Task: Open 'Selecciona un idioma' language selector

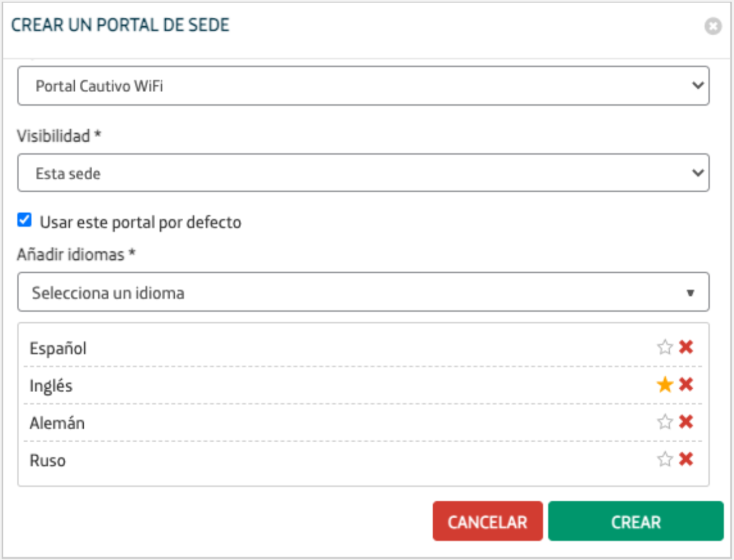Action: click(363, 292)
